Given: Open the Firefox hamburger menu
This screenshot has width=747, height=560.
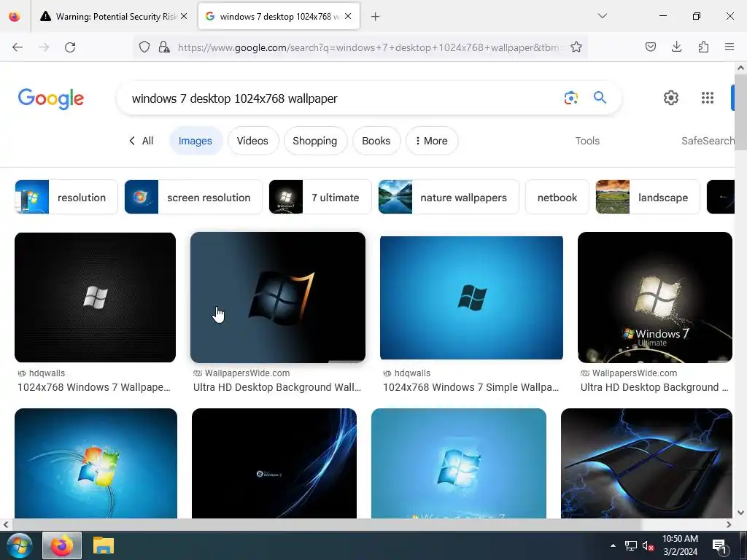Looking at the screenshot, I should [729, 47].
